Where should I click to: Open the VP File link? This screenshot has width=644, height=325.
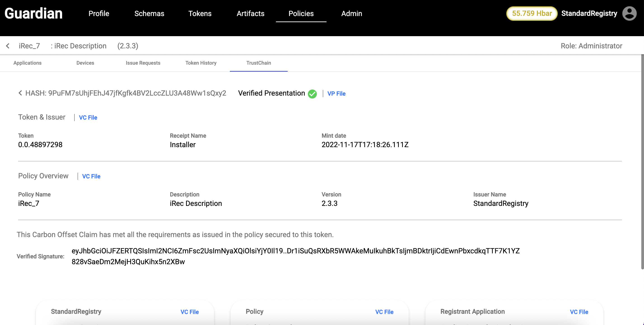(x=336, y=94)
